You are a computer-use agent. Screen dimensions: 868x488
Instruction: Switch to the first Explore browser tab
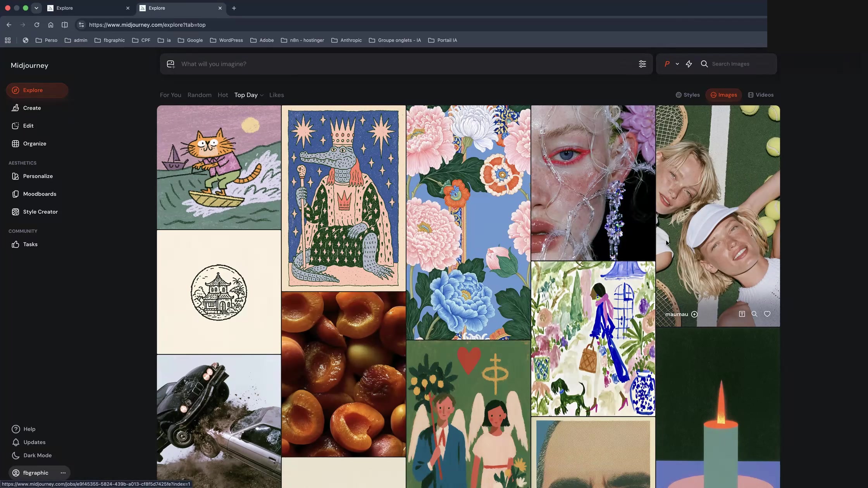(x=88, y=8)
